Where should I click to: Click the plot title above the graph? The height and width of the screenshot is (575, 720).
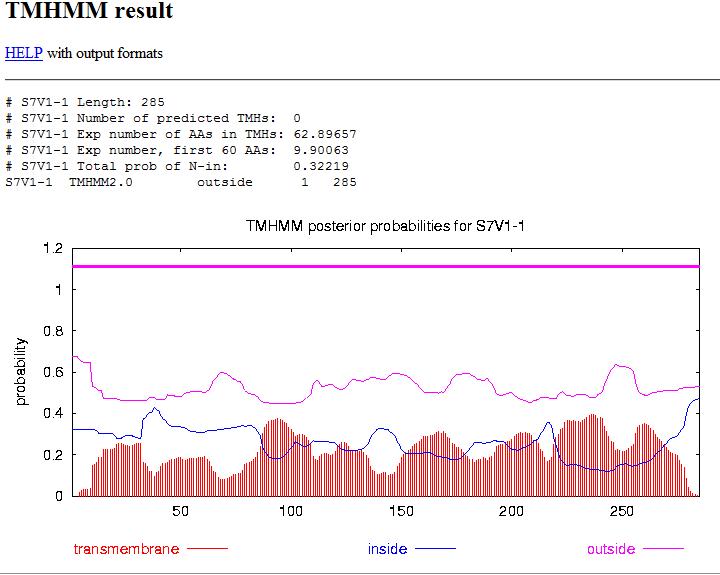click(385, 226)
